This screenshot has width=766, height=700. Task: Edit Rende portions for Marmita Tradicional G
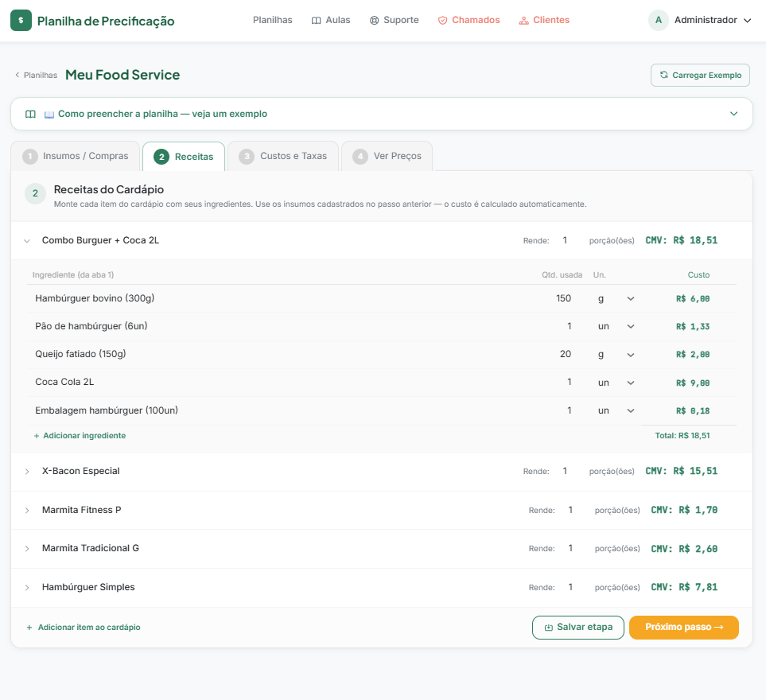[x=570, y=548]
